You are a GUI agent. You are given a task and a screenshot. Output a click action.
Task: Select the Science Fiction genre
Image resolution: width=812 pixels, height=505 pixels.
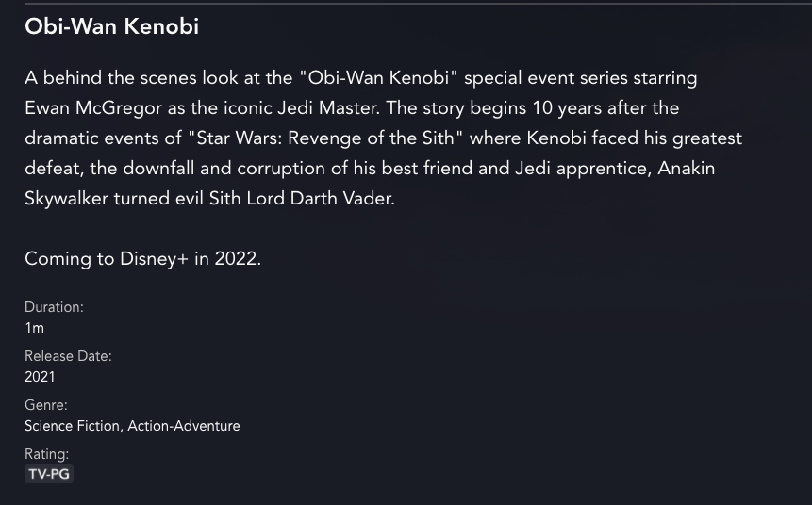tap(73, 426)
